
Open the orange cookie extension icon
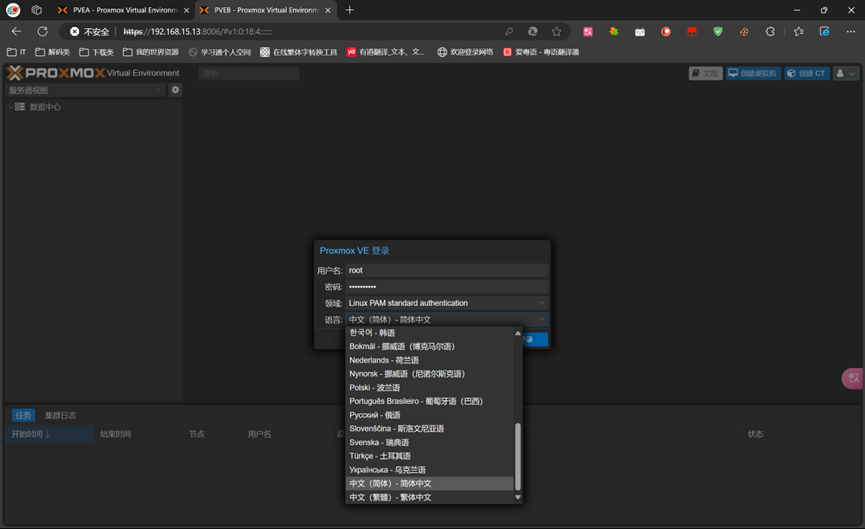coord(744,31)
